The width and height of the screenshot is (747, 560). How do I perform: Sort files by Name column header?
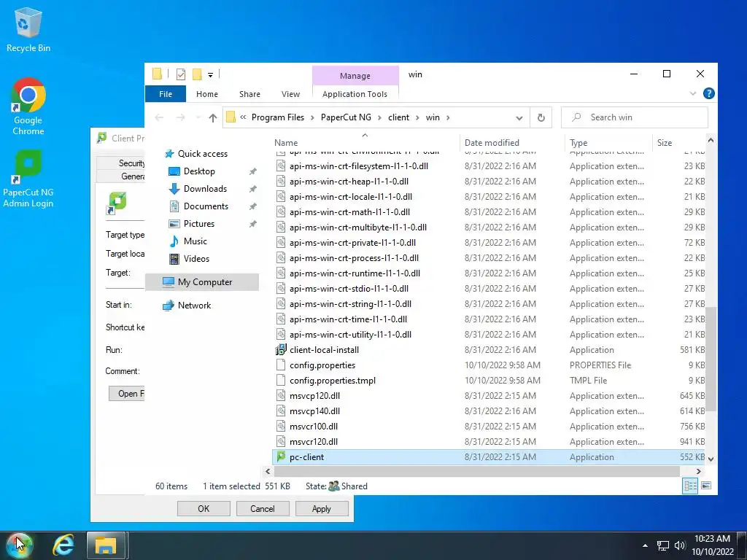[365, 142]
